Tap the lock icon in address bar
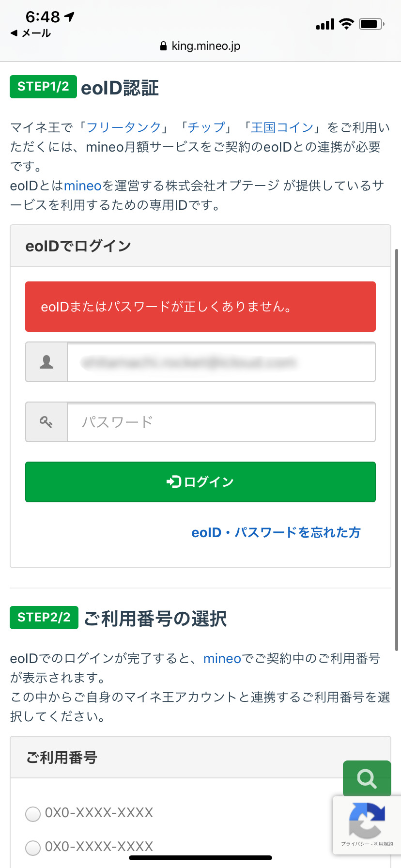This screenshot has height=868, width=401. [x=163, y=46]
